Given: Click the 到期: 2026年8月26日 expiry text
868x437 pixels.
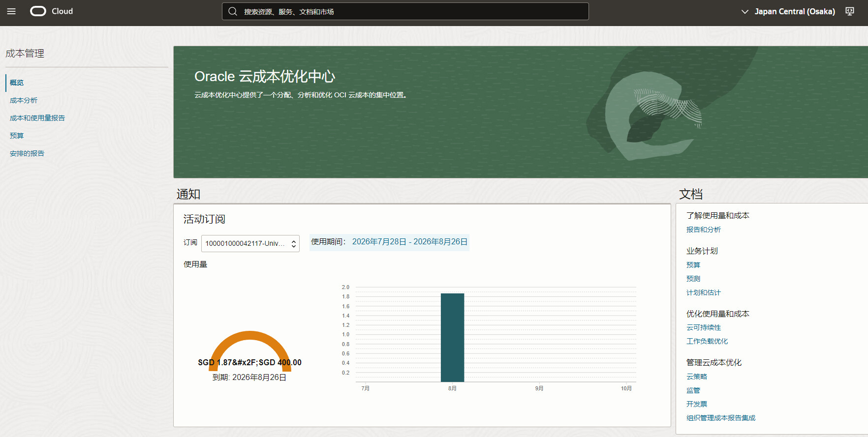Looking at the screenshot, I should [249, 378].
